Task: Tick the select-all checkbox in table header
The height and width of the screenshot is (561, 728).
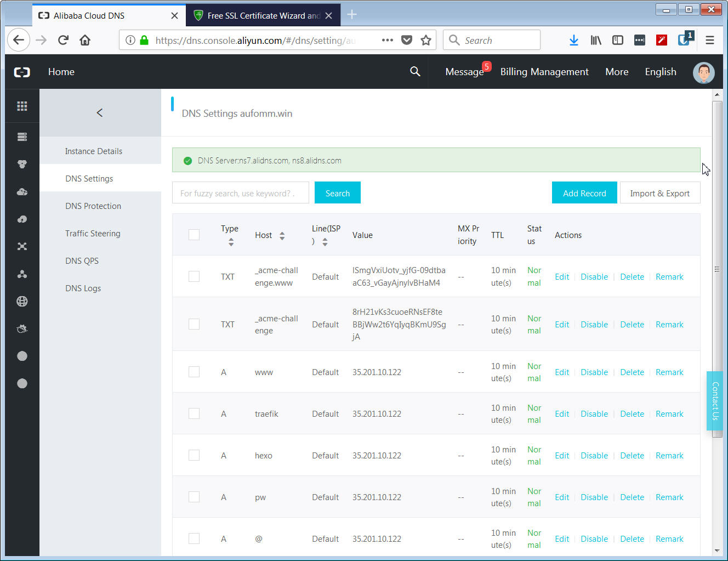Action: point(194,235)
